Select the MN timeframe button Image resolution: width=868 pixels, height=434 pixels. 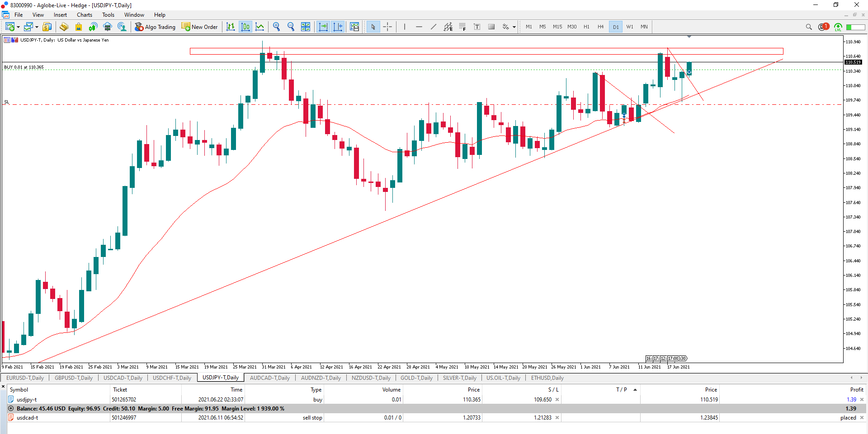[644, 27]
